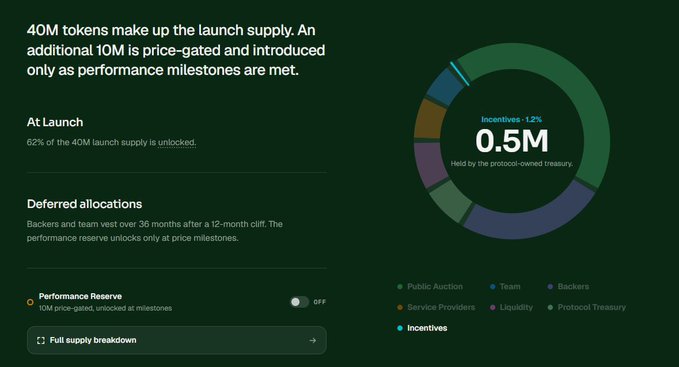The image size is (679, 367).
Task: Open the Full supply breakdown button
Action: [x=177, y=340]
